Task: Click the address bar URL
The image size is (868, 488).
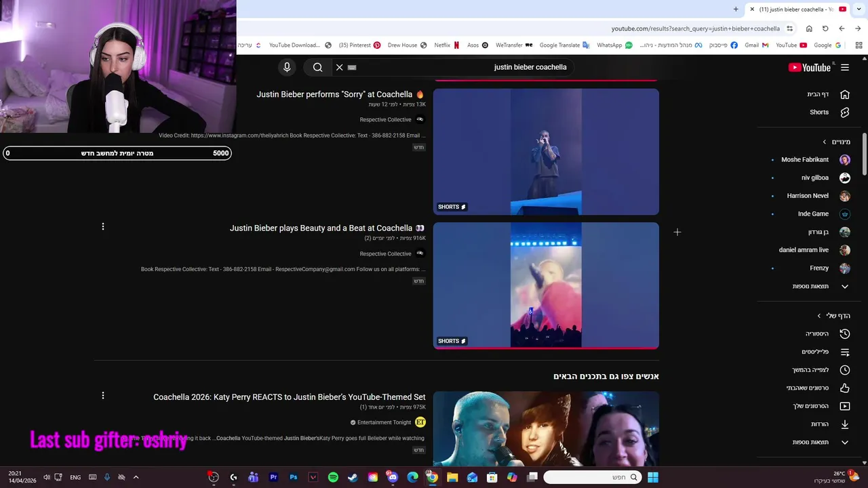Action: 695,28
